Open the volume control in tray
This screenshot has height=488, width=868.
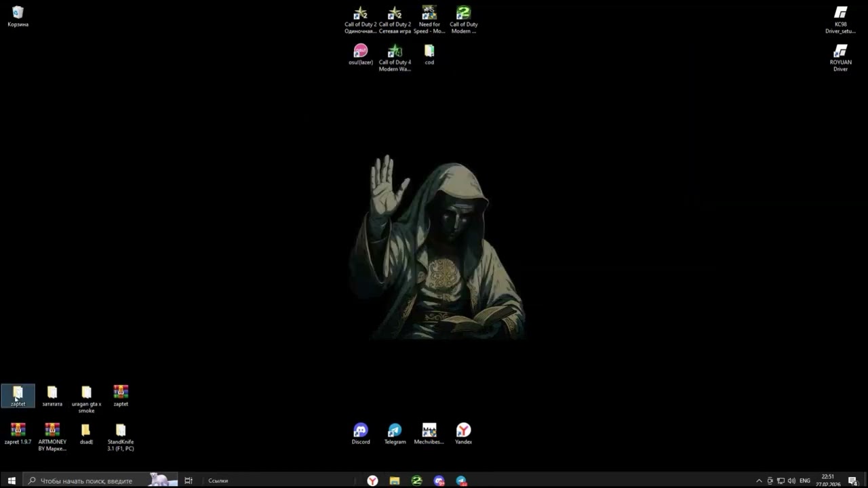791,481
